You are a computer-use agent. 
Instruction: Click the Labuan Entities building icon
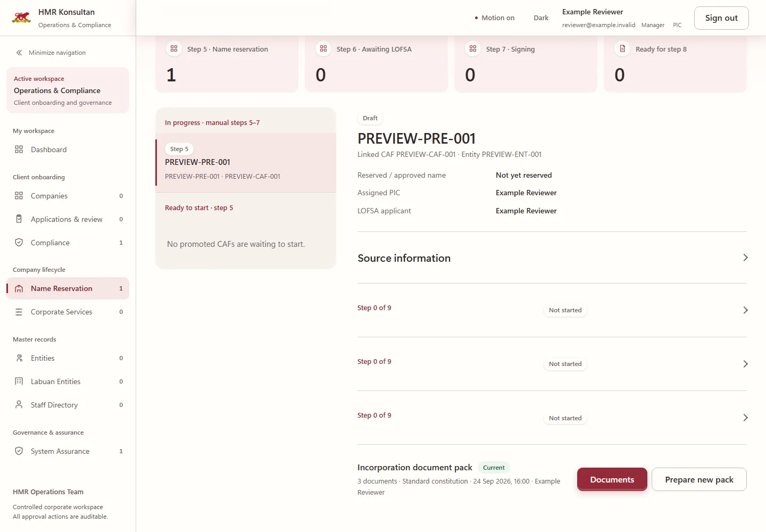[19, 381]
